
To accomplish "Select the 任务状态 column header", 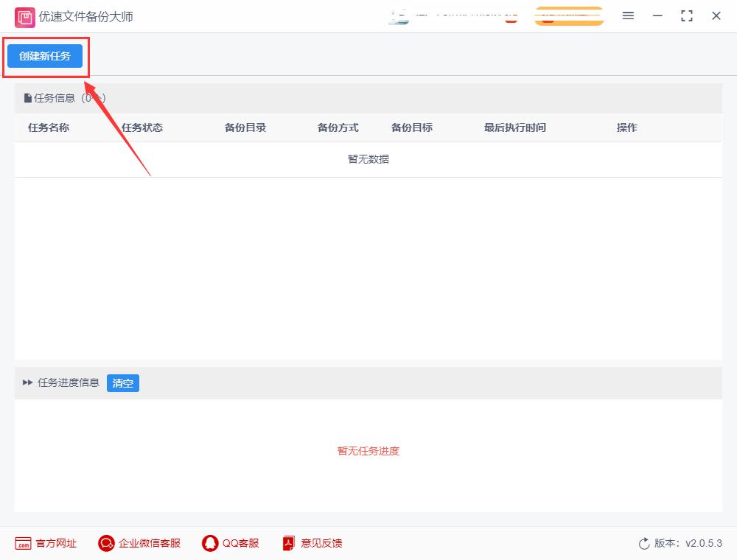I will tap(142, 127).
